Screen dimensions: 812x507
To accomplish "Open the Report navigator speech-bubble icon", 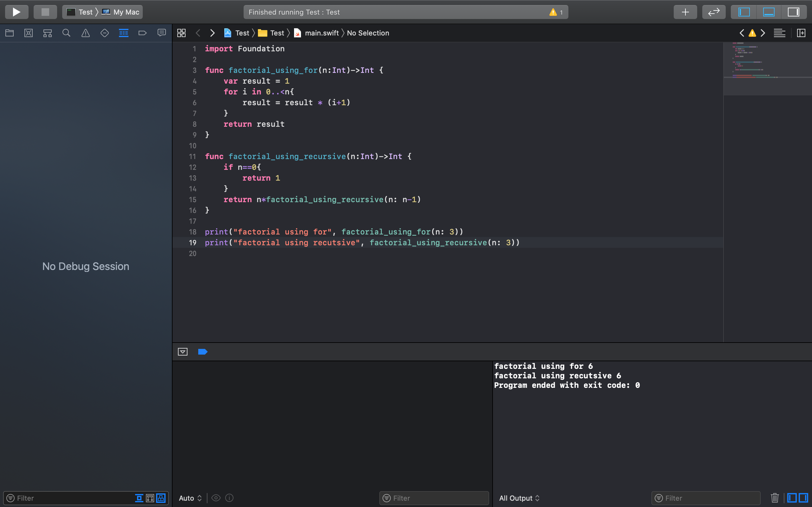I will point(162,33).
